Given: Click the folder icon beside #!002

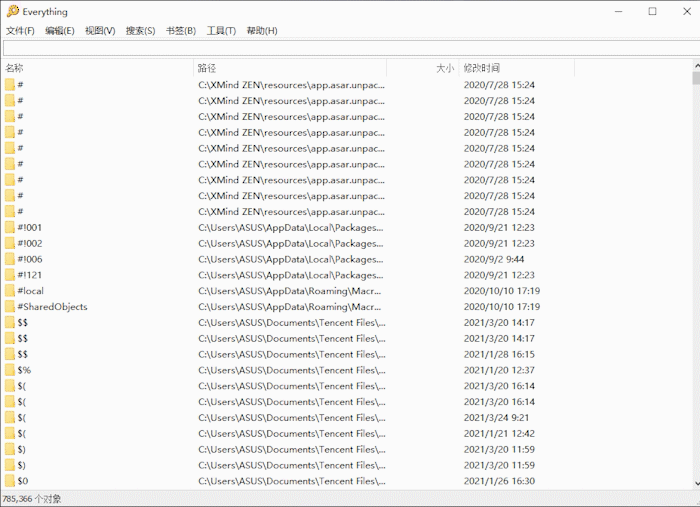Looking at the screenshot, I should (10, 243).
